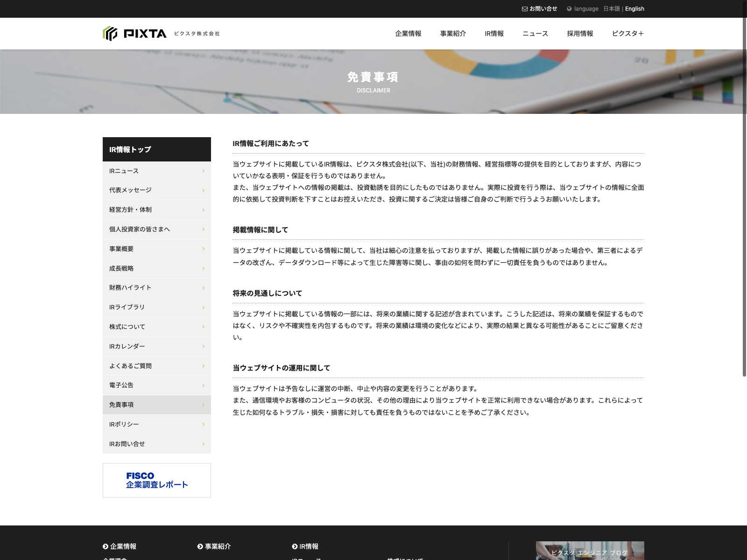Screen dimensions: 747x560
Task: Switch the site language to English
Action: 634,9
